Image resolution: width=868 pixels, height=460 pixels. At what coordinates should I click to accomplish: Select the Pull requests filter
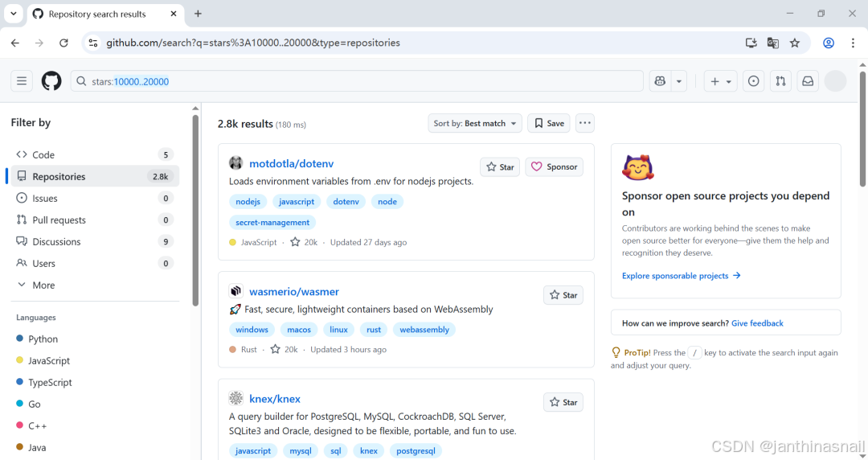click(x=95, y=220)
